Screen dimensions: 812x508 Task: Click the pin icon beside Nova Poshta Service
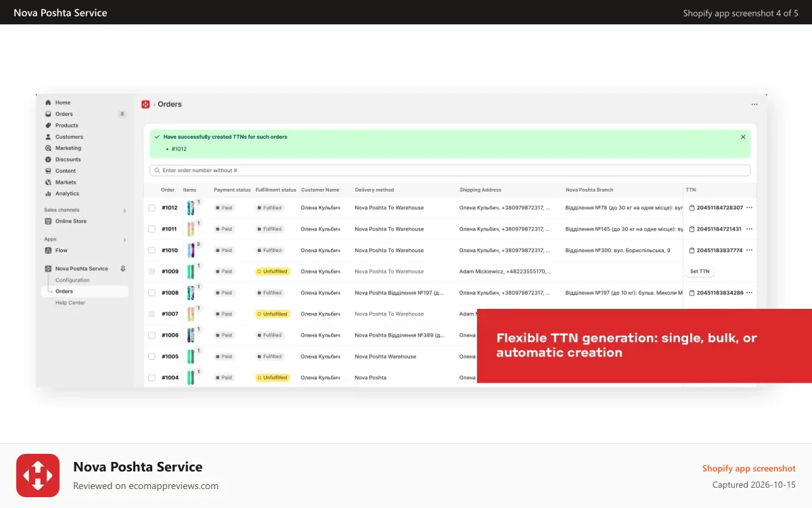(x=122, y=269)
